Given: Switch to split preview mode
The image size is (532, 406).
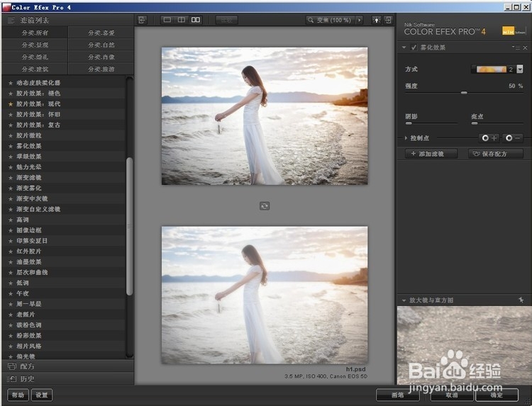Looking at the screenshot, I should point(182,20).
